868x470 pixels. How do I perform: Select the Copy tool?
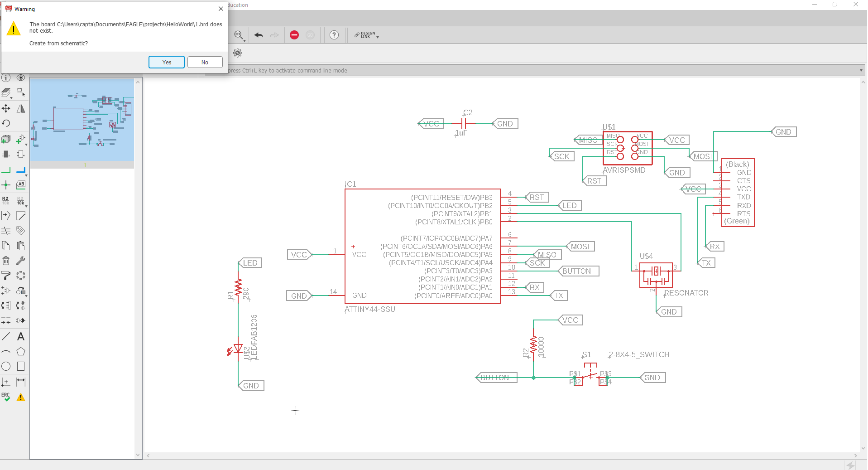click(6, 246)
